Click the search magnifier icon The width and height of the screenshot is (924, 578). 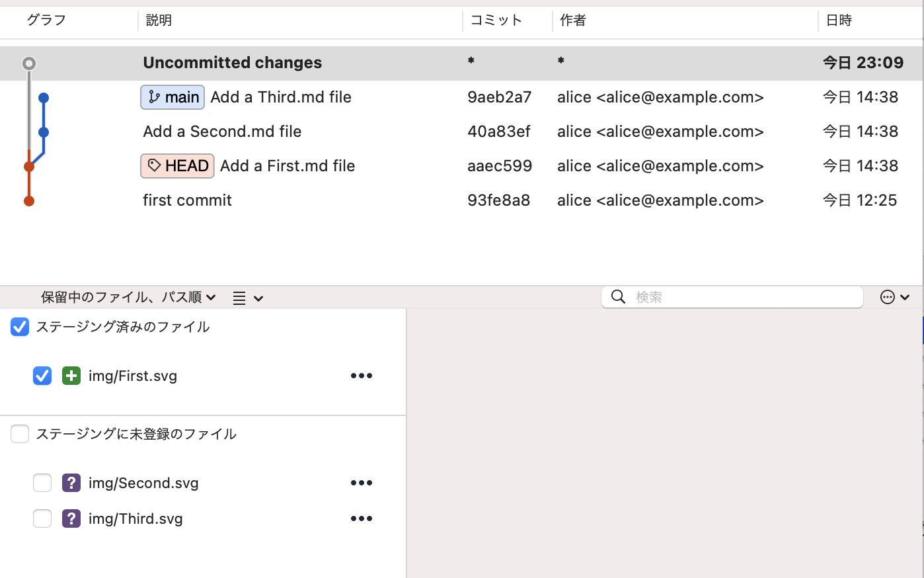(x=618, y=297)
